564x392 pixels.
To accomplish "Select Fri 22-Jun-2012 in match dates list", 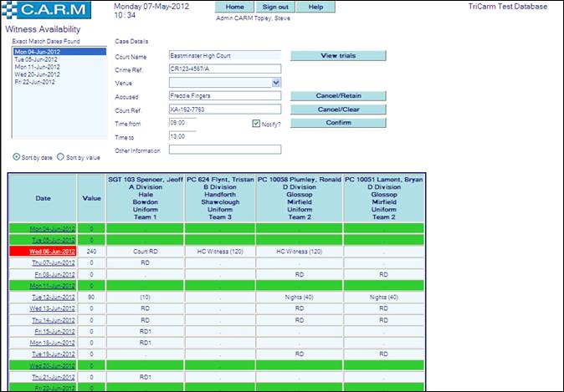I will point(34,82).
